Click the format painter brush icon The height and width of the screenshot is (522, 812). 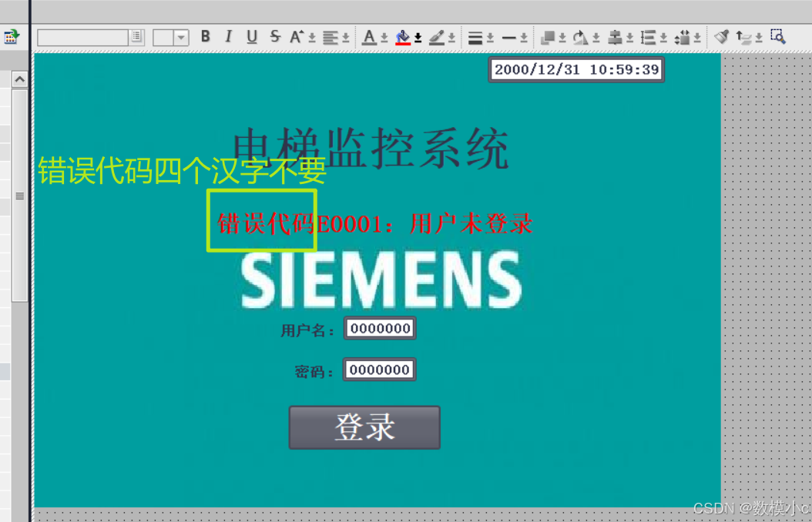point(721,37)
